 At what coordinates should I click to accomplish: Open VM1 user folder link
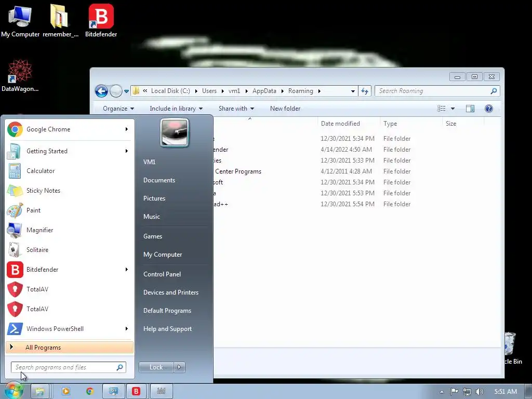[149, 162]
